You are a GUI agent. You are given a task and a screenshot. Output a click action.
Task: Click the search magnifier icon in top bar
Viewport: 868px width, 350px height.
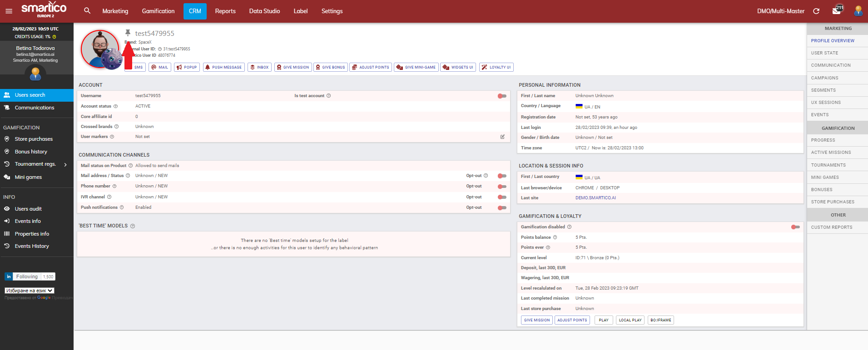(x=87, y=11)
